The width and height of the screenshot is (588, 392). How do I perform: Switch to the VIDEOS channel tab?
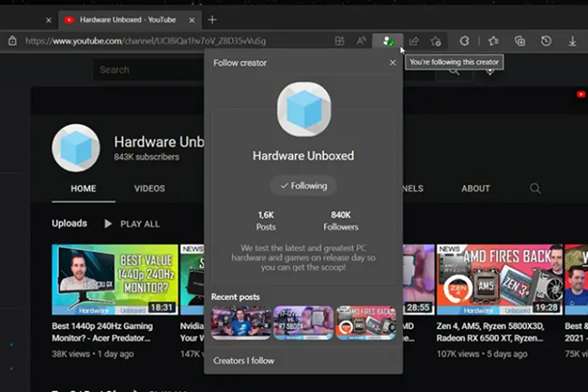pyautogui.click(x=149, y=188)
